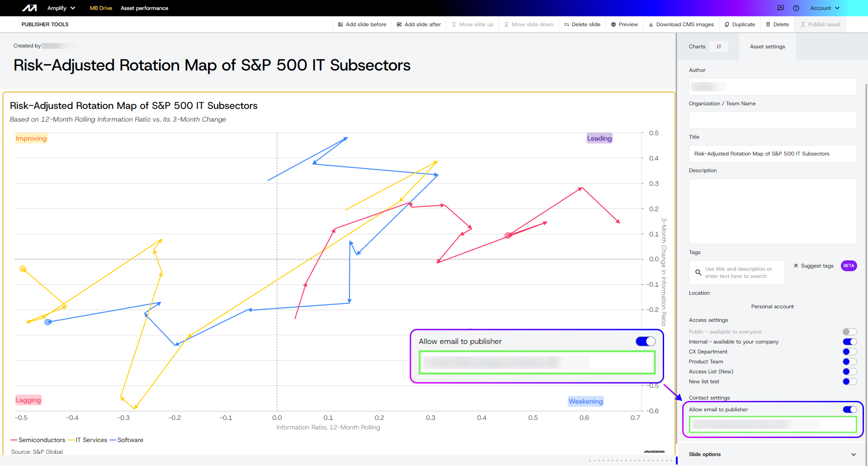Turn off Allow email to publisher
The image size is (868, 466).
click(x=849, y=410)
